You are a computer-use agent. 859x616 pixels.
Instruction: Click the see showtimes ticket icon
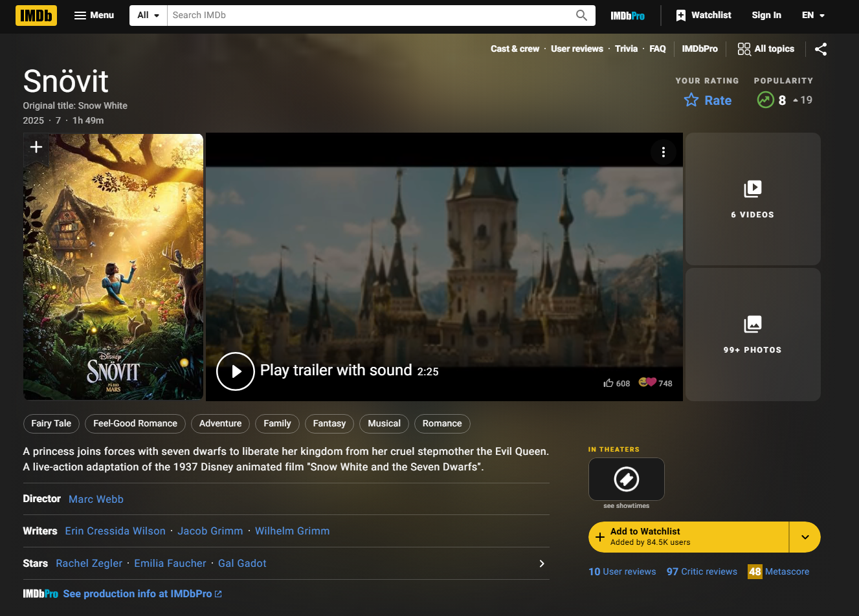tap(625, 479)
